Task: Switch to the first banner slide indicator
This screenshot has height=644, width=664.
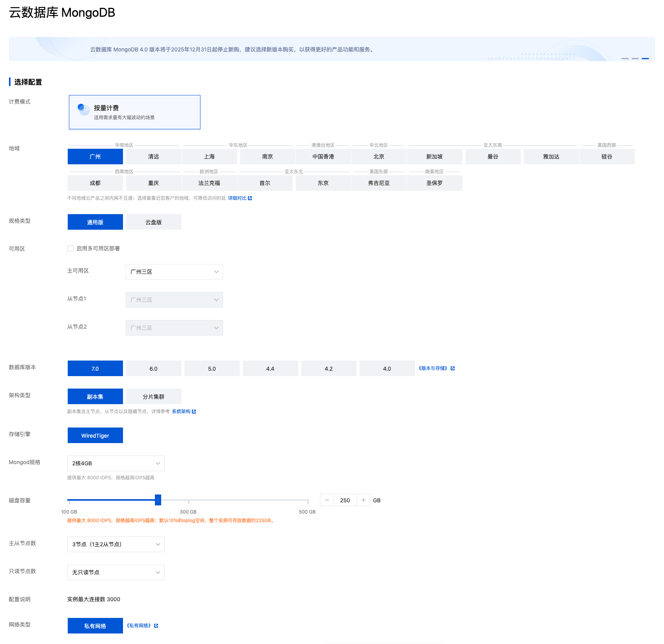Action: point(625,58)
